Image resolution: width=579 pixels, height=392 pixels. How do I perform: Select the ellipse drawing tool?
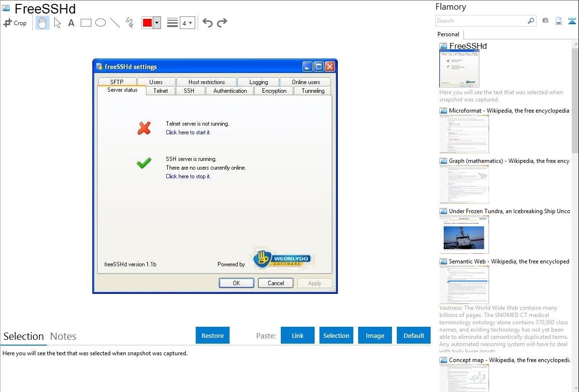pyautogui.click(x=101, y=23)
